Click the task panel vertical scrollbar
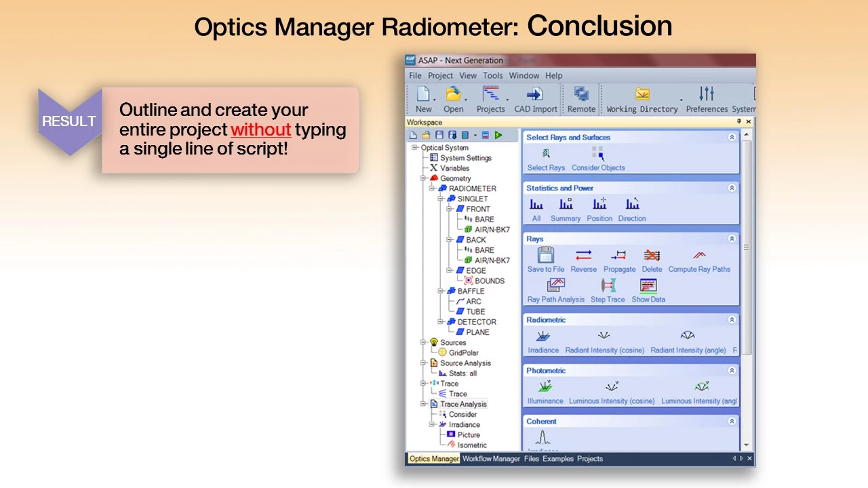The width and height of the screenshot is (868, 488). coord(747,247)
